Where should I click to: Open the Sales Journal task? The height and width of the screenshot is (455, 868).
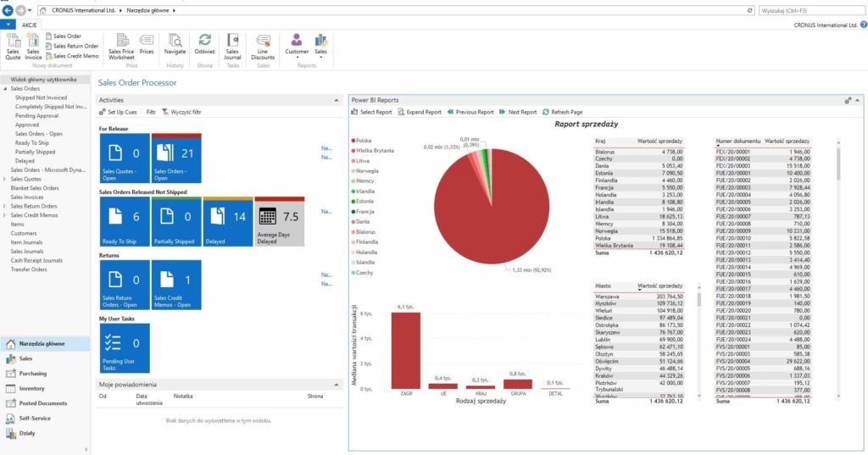pyautogui.click(x=232, y=47)
